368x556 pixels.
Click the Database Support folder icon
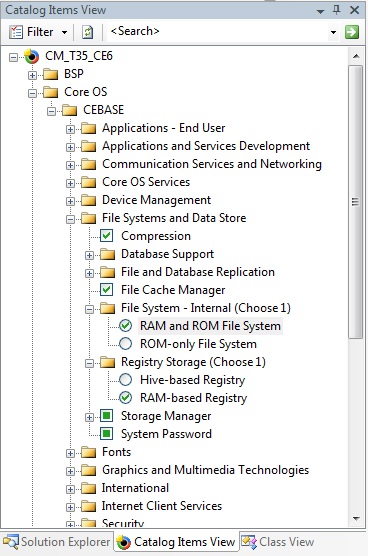(x=107, y=255)
